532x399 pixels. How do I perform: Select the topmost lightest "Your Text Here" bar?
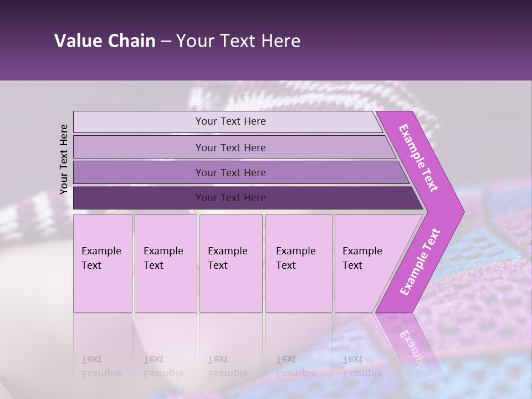point(230,121)
